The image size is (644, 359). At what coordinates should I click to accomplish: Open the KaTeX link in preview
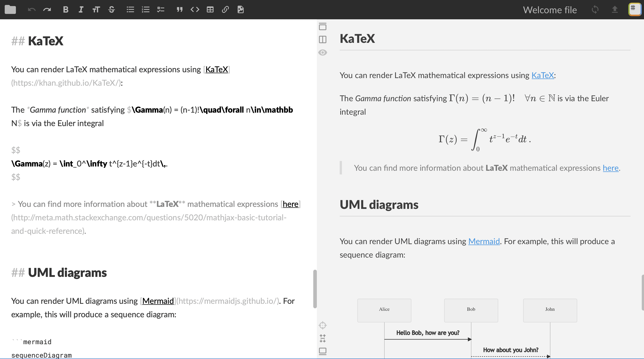coord(542,75)
